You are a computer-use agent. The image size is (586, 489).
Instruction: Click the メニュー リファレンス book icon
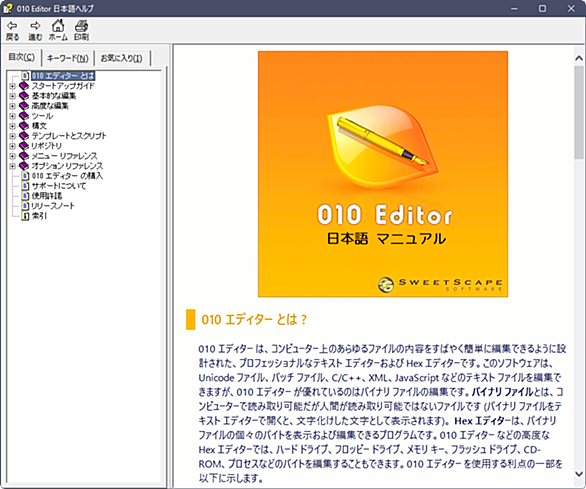coord(24,156)
